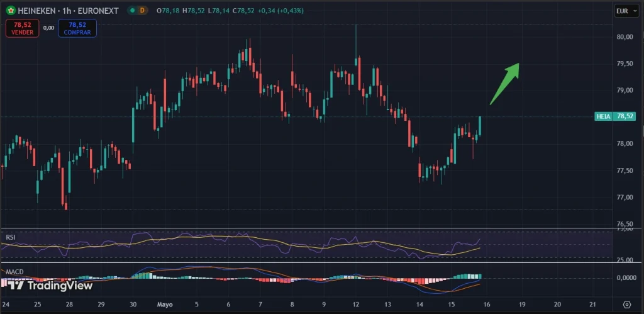
Task: Open the EUR currency dropdown
Action: pyautogui.click(x=626, y=11)
